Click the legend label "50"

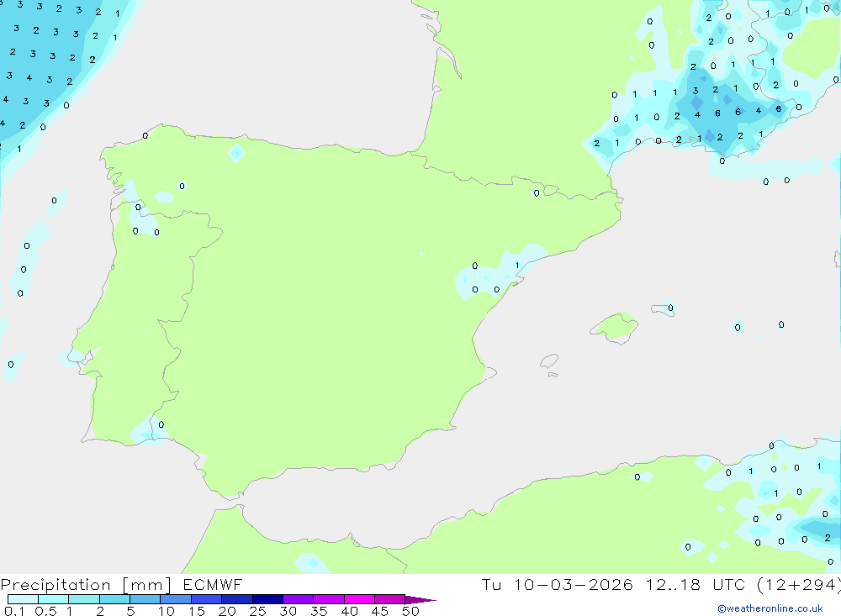coord(411,611)
